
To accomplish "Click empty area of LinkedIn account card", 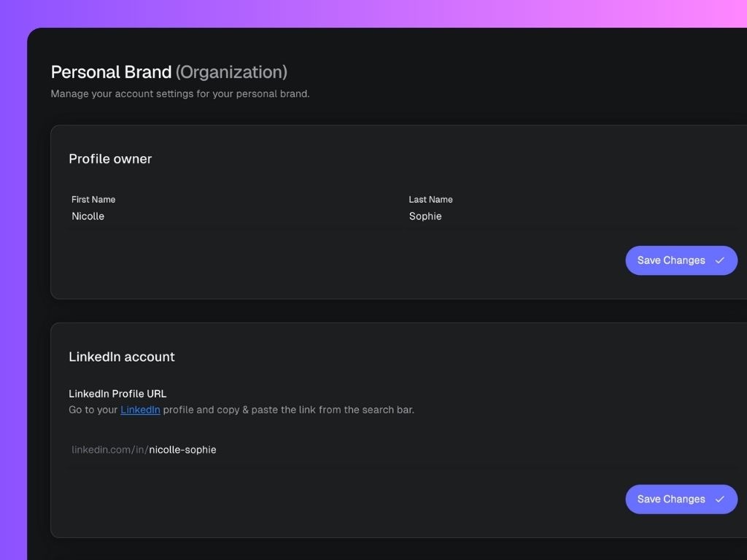I will 333,500.
